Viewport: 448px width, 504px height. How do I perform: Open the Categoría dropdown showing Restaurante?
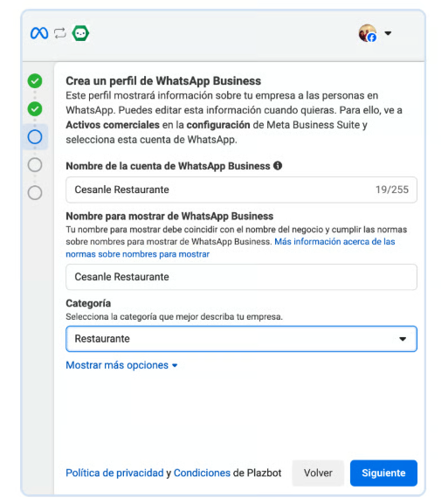click(x=241, y=339)
